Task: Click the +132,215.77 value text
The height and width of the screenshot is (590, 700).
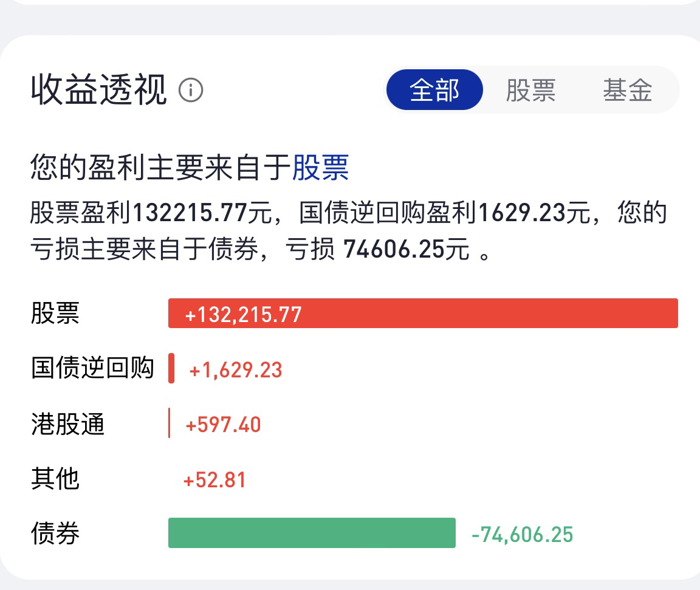Action: (x=243, y=315)
